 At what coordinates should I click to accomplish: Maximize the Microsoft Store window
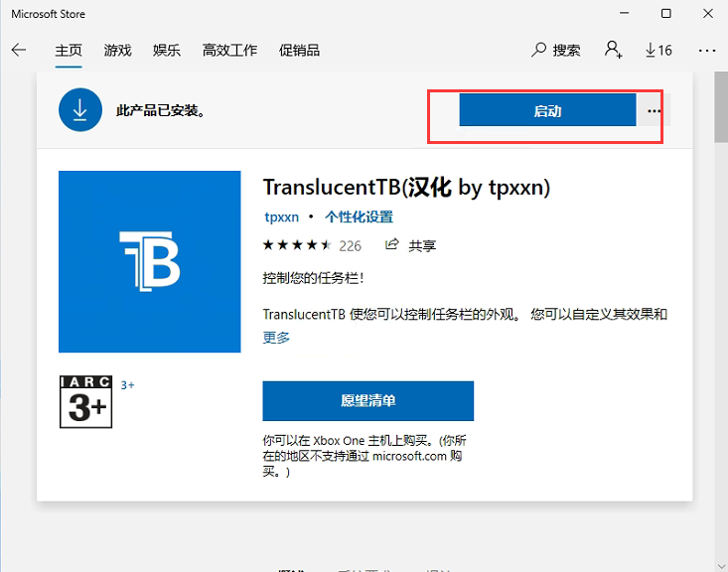[x=665, y=14]
